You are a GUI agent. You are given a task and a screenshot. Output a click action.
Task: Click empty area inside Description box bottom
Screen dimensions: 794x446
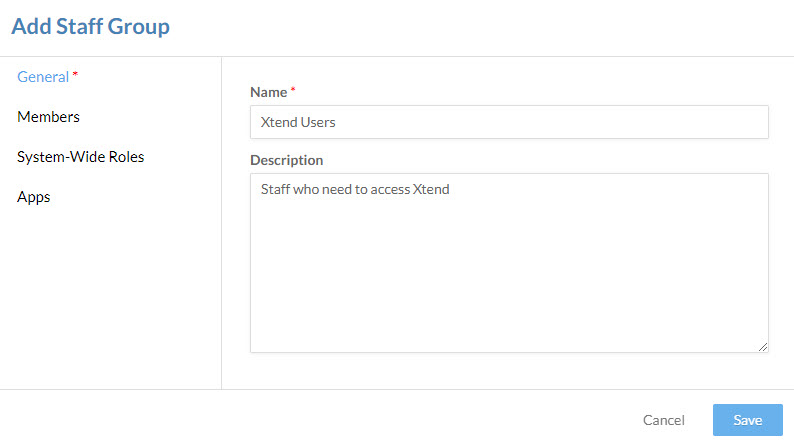pyautogui.click(x=509, y=304)
